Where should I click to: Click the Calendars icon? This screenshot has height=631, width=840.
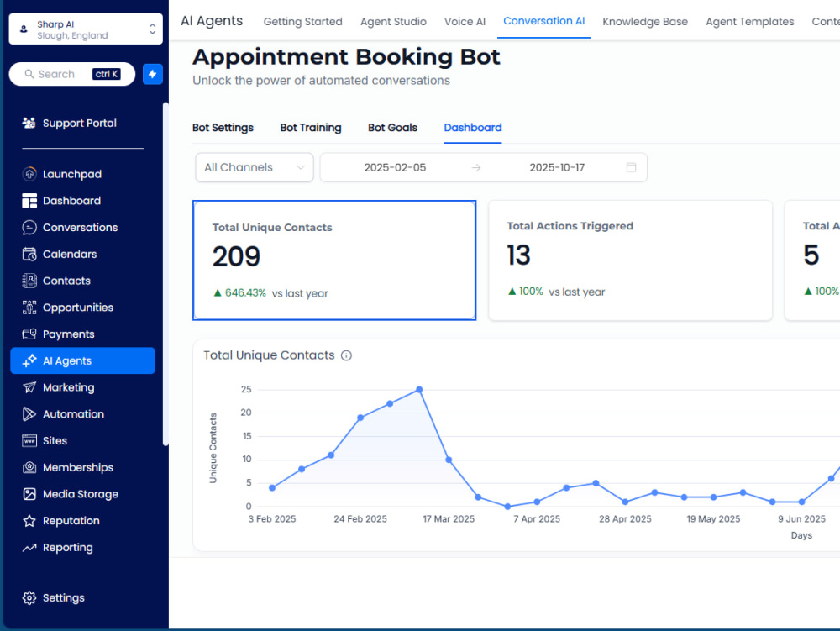[x=29, y=254]
